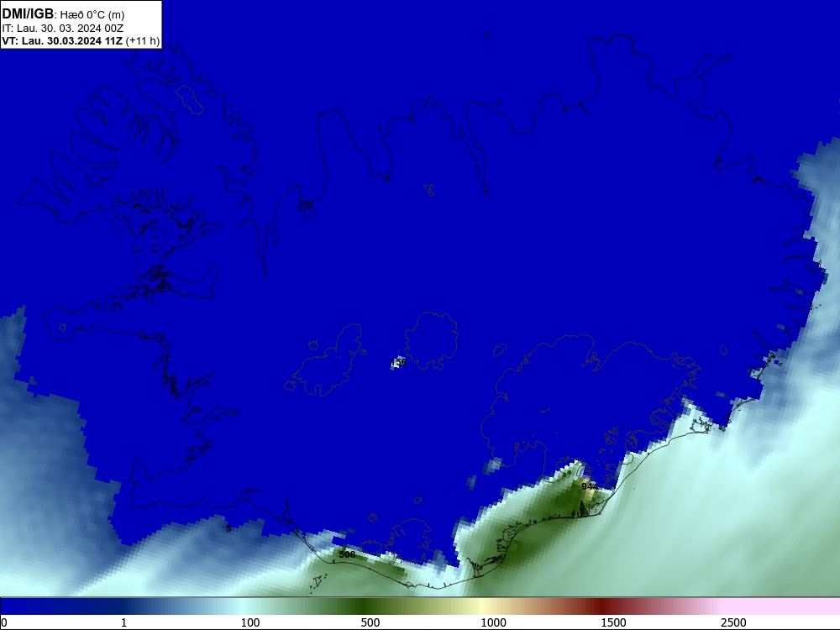Click the VT: Lau. 30.03.2024 11Z line

[62, 40]
